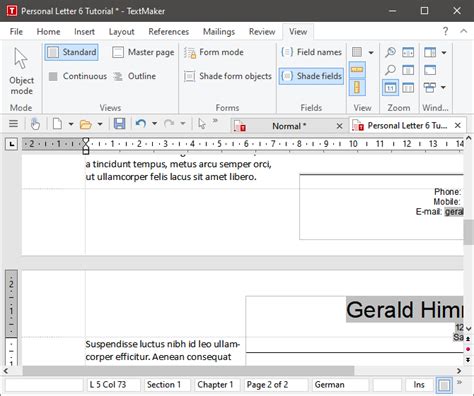Screen dimensions: 474x396
Task: Jump to previous item with double up arrow
Action: coord(468,339)
